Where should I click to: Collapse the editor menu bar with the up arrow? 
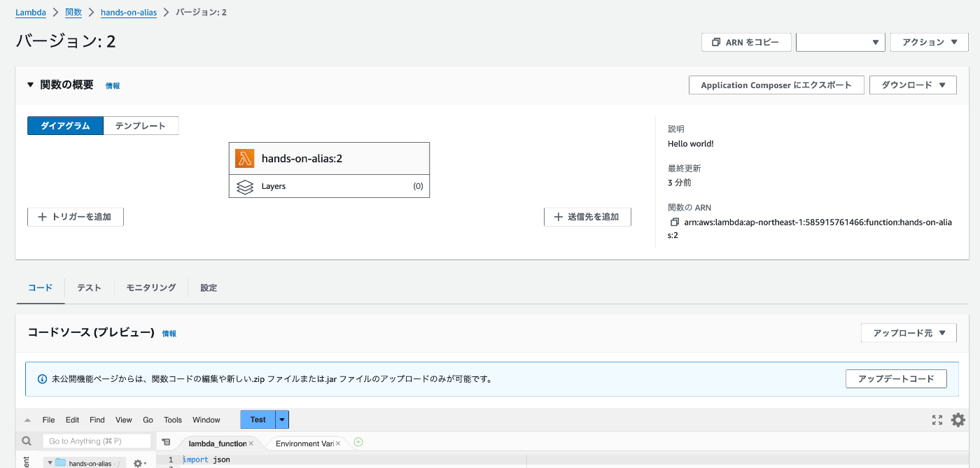click(x=27, y=420)
